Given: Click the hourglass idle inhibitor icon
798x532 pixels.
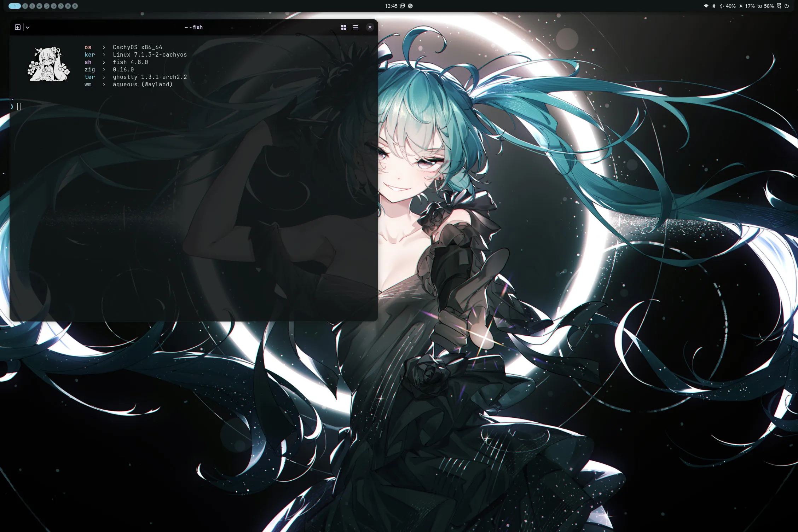Looking at the screenshot, I should pyautogui.click(x=779, y=6).
